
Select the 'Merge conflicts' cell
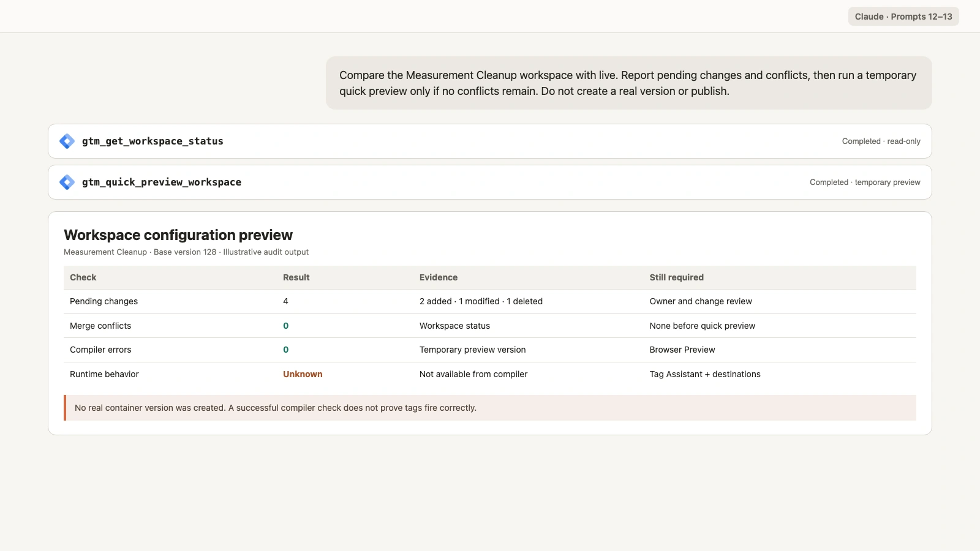click(100, 326)
